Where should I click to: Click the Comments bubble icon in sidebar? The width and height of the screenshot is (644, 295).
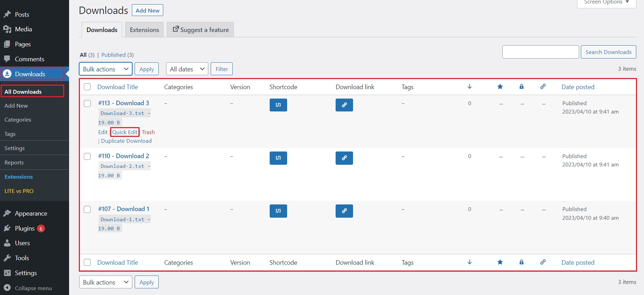coord(7,59)
